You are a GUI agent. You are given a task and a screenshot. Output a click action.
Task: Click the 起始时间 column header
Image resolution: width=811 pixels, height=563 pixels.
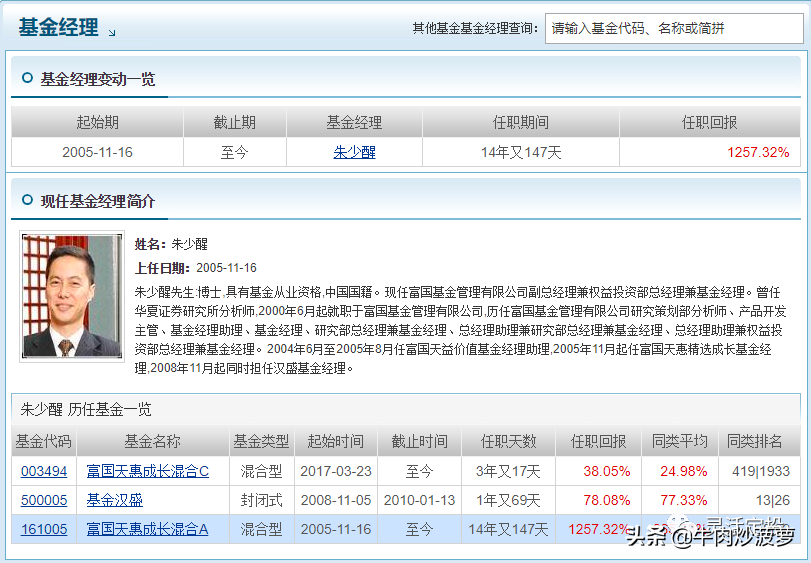336,442
